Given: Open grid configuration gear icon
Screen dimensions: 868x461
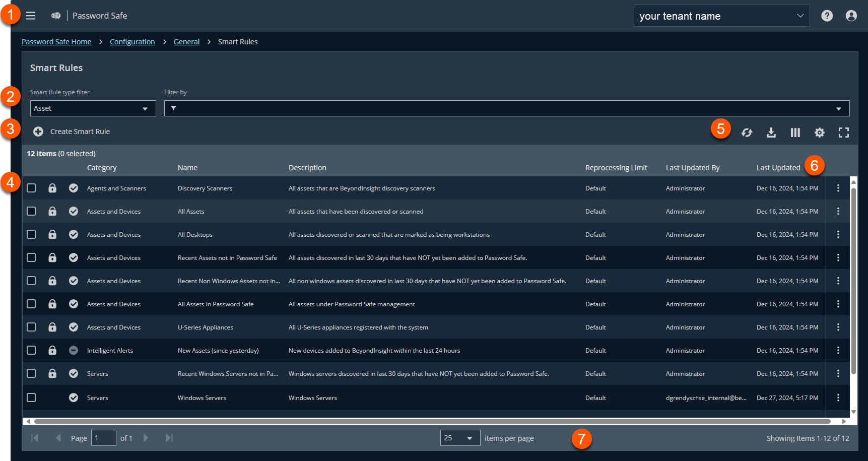Looking at the screenshot, I should [x=819, y=133].
